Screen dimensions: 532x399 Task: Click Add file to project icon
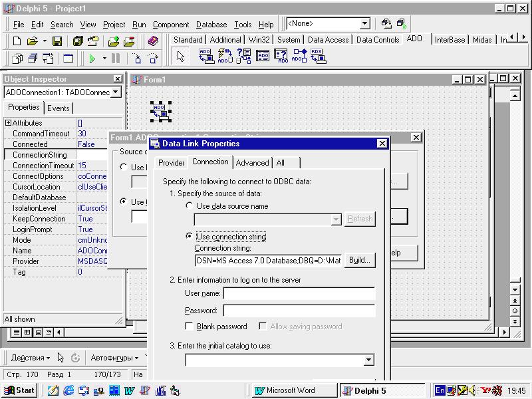click(x=114, y=41)
